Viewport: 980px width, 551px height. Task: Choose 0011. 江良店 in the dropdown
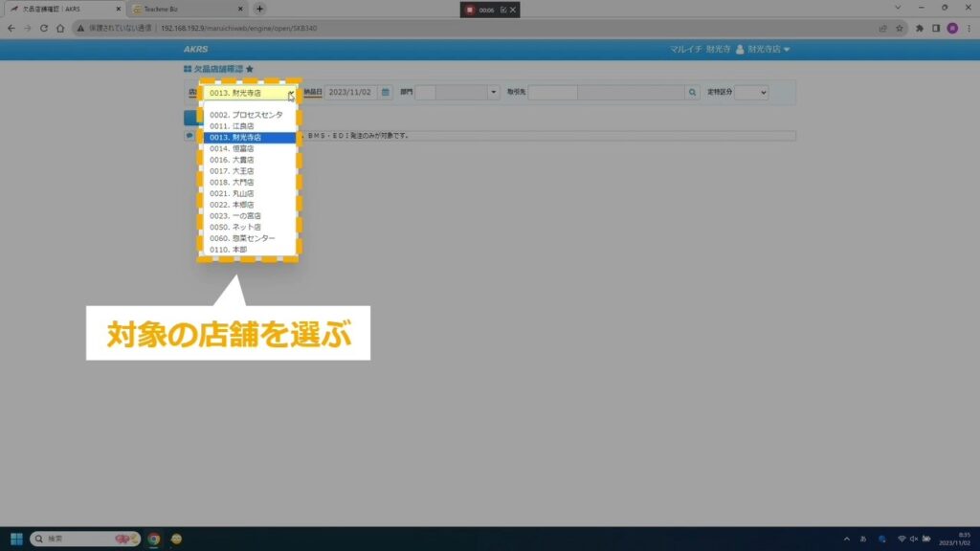pyautogui.click(x=232, y=126)
